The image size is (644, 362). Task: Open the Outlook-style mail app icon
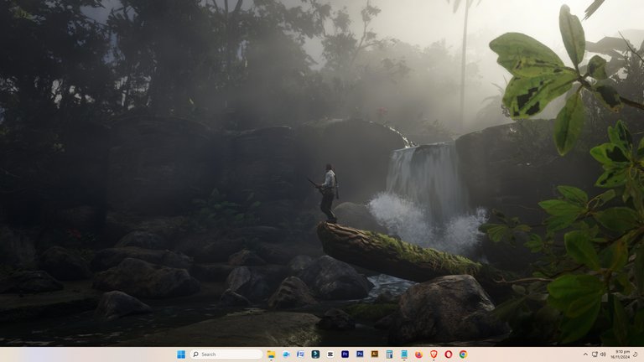pyautogui.click(x=301, y=354)
